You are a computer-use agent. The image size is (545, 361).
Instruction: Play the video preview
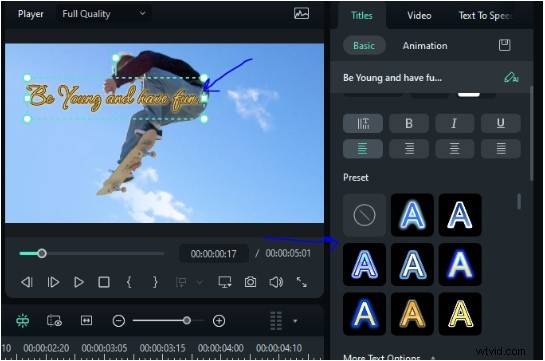pyautogui.click(x=79, y=282)
